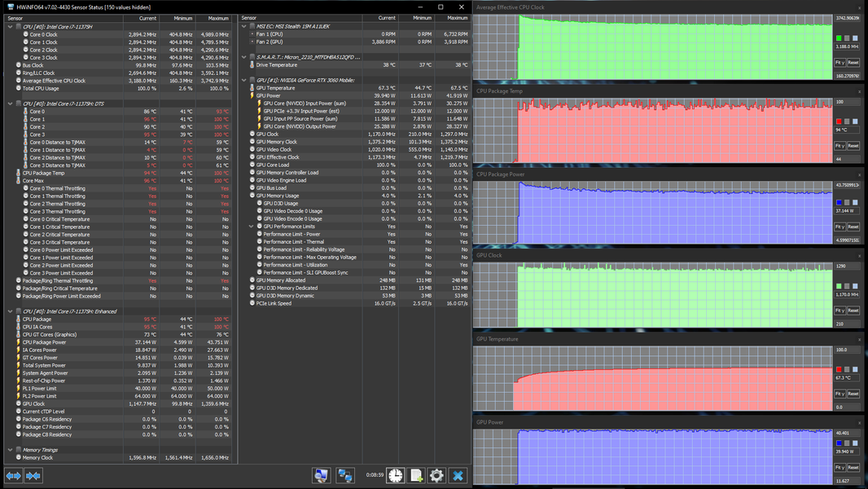Click Reset in CPU Package Temp graph
Viewport: 868px width, 489px height.
(853, 146)
